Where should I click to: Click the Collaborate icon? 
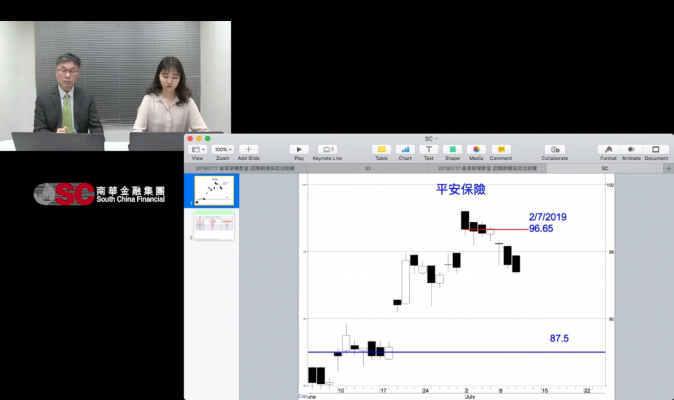(555, 149)
